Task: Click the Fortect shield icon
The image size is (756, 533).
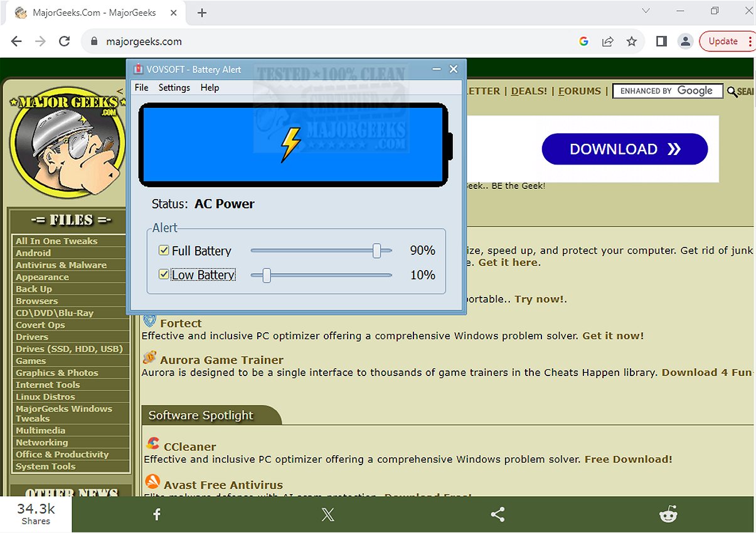Action: click(x=149, y=320)
